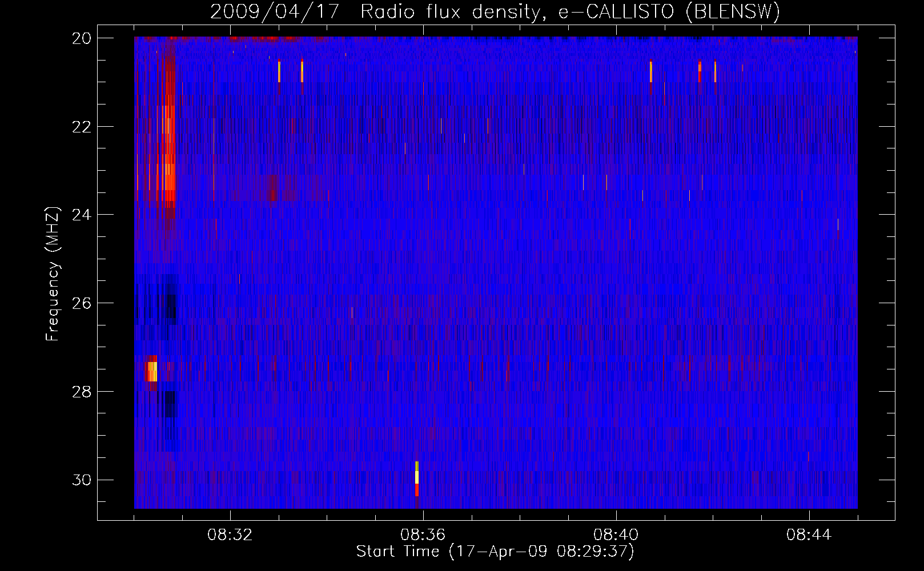Viewport: 924px width, 571px height.
Task: Click the 22 frequency tick label
Action: pos(82,127)
